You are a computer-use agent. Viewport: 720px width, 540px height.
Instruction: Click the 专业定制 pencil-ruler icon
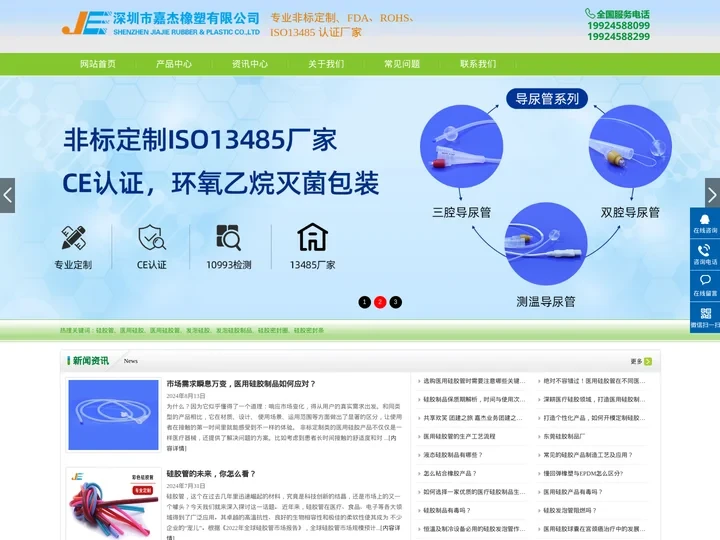tap(73, 237)
